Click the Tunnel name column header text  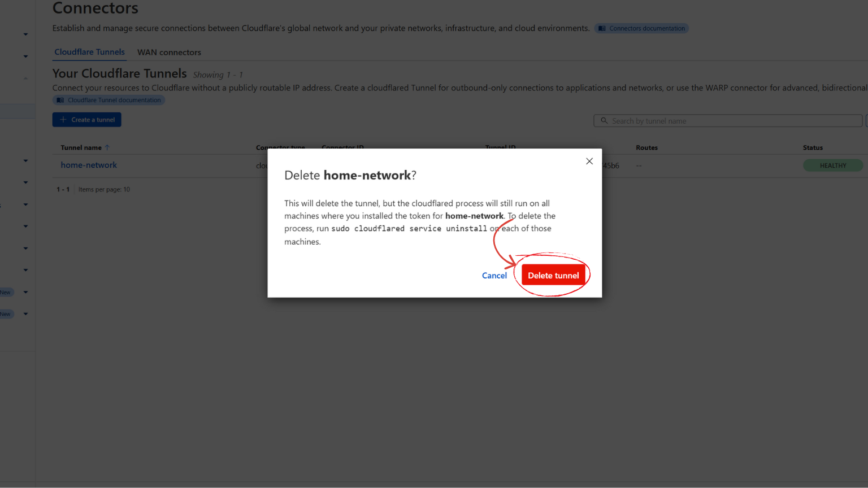click(x=81, y=147)
